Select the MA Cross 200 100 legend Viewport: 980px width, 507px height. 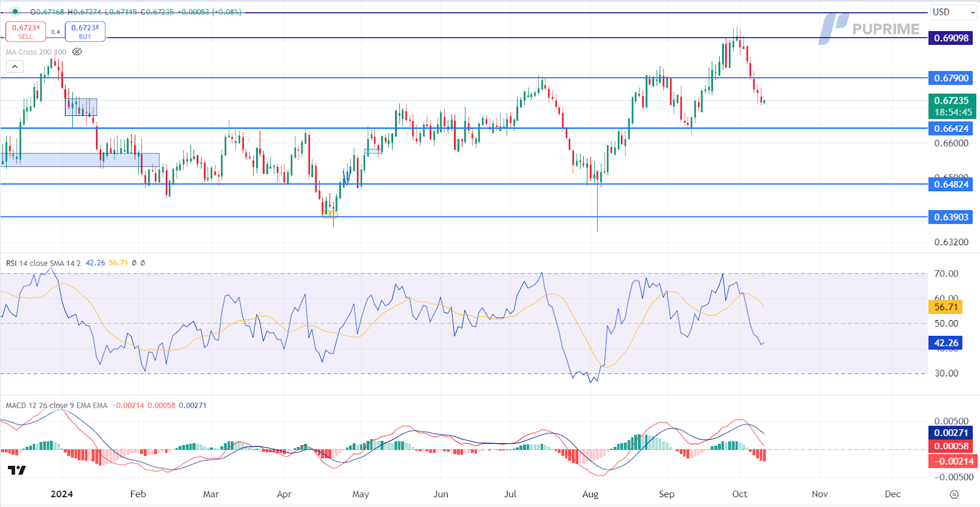36,52
